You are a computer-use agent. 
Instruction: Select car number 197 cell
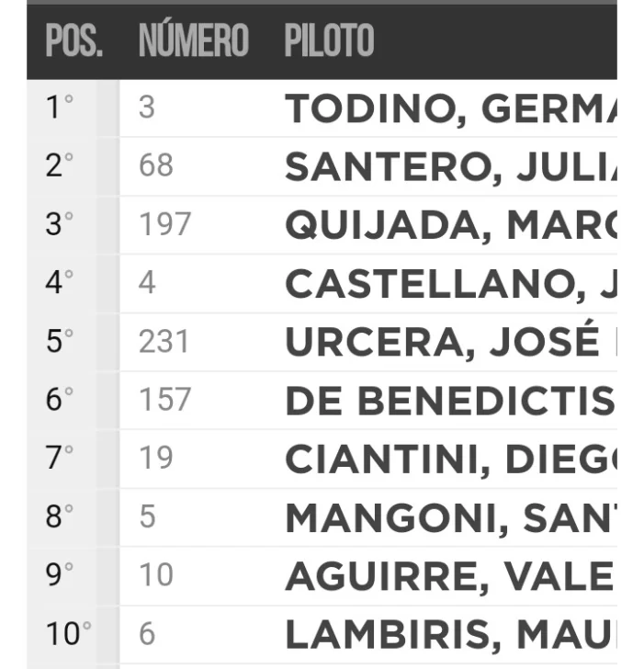[164, 225]
